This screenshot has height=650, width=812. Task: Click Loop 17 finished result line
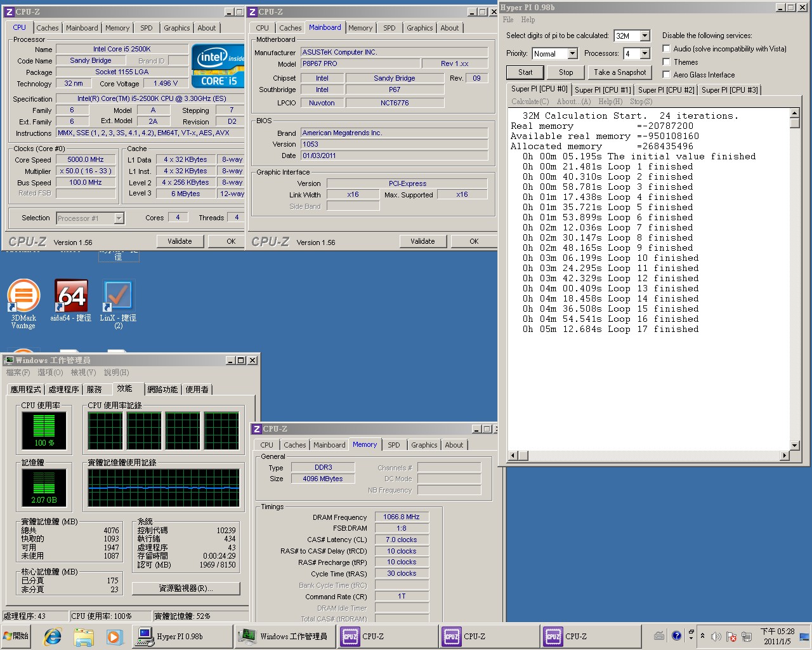click(x=610, y=329)
